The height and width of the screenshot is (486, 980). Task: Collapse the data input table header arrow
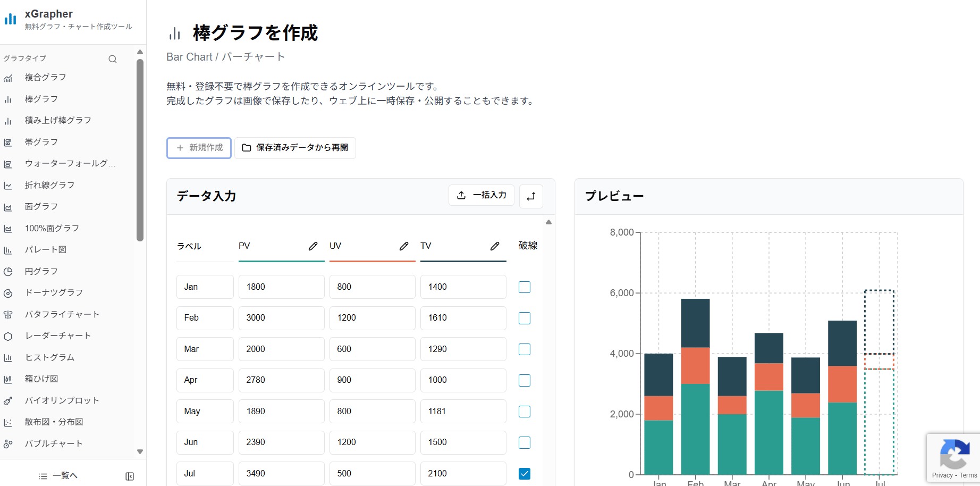click(x=548, y=222)
